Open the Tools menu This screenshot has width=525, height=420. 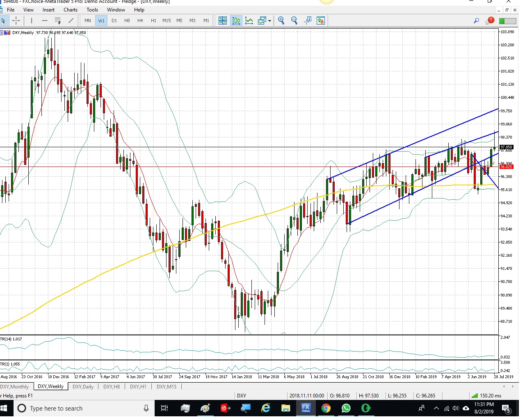point(92,10)
